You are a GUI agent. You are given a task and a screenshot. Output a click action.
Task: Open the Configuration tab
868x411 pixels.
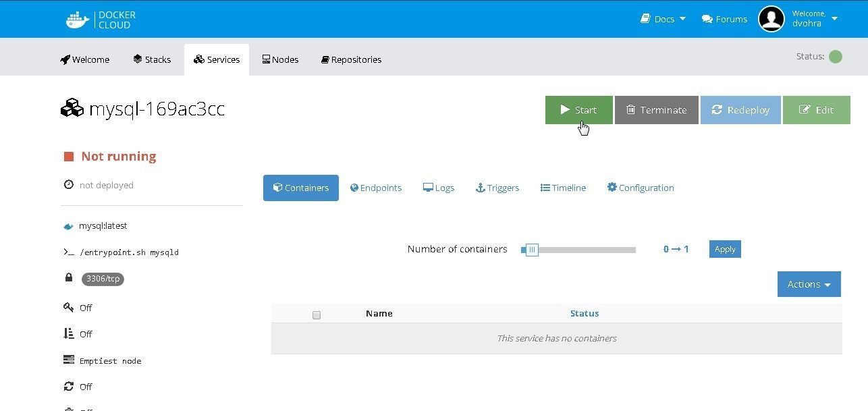coord(641,188)
